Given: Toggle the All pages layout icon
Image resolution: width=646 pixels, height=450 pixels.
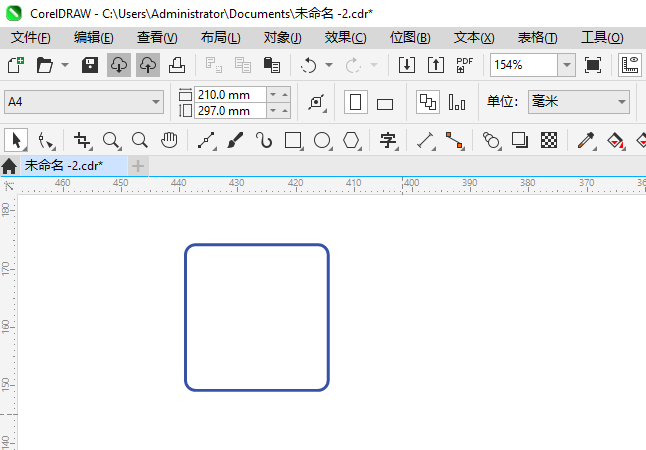Looking at the screenshot, I should [x=428, y=102].
